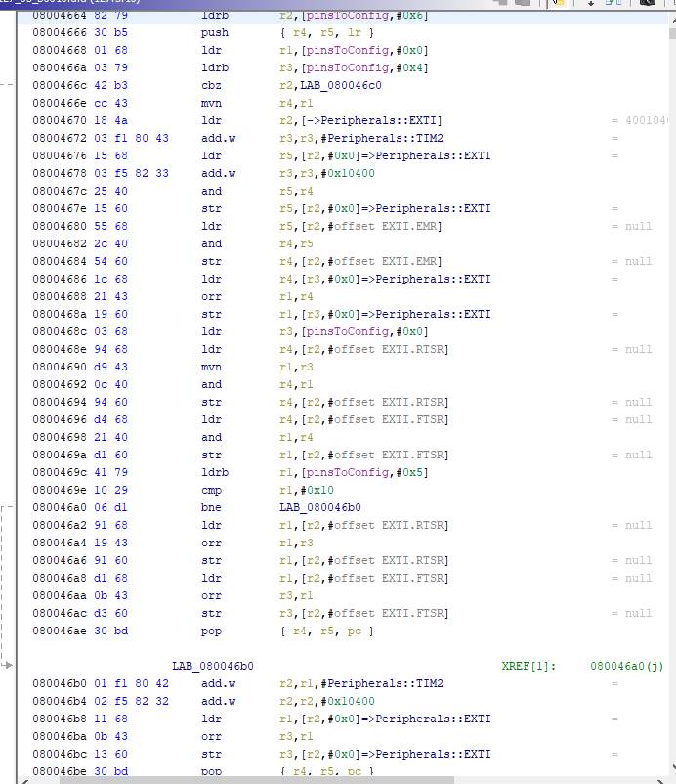This screenshot has height=784, width=676.
Task: Click operand r3,r1 of orr at 080046aa
Action: (296, 595)
